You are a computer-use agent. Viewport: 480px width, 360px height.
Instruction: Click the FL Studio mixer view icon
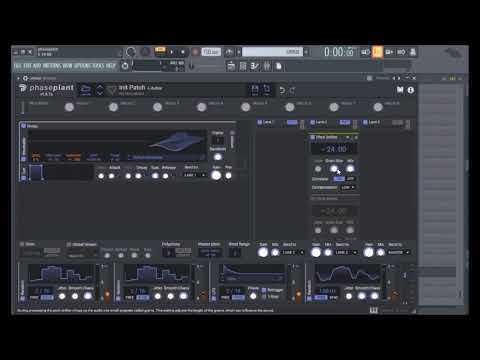coord(267,66)
